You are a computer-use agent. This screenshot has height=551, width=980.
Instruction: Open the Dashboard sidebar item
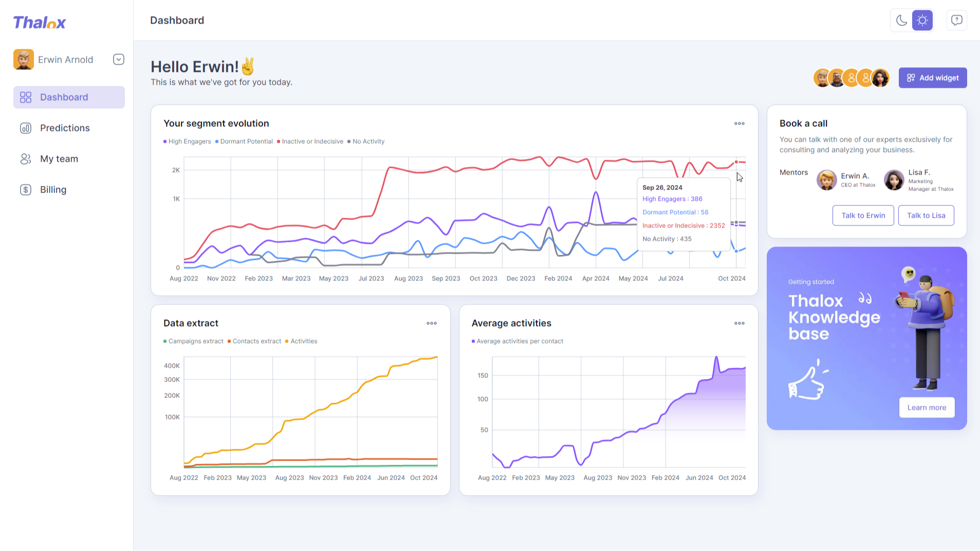point(69,97)
